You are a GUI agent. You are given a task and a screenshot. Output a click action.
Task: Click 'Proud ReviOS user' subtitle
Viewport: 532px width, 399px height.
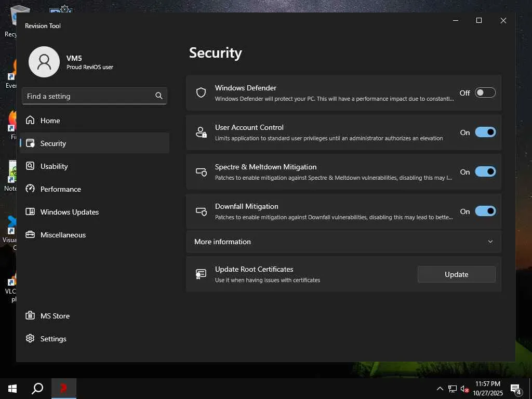90,67
